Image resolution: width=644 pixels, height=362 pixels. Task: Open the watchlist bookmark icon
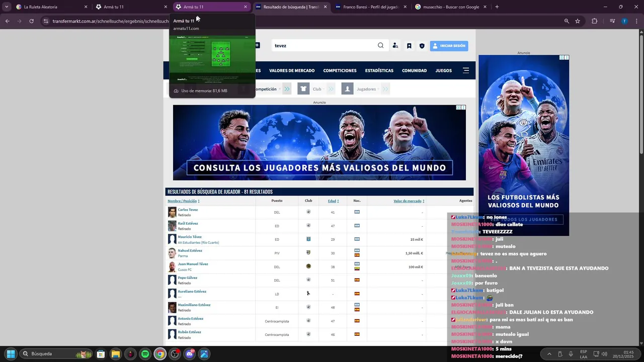(x=409, y=46)
